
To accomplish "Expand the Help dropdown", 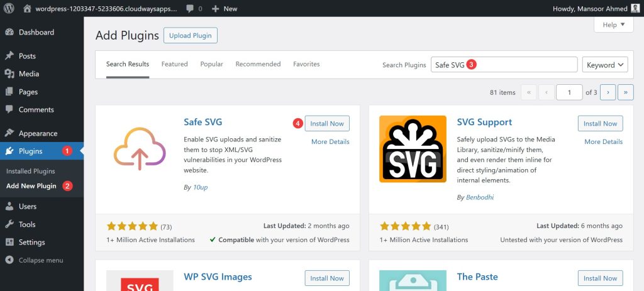I will tap(614, 25).
